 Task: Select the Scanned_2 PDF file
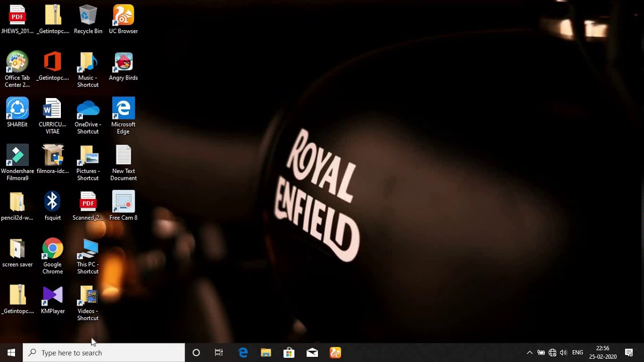(88, 206)
